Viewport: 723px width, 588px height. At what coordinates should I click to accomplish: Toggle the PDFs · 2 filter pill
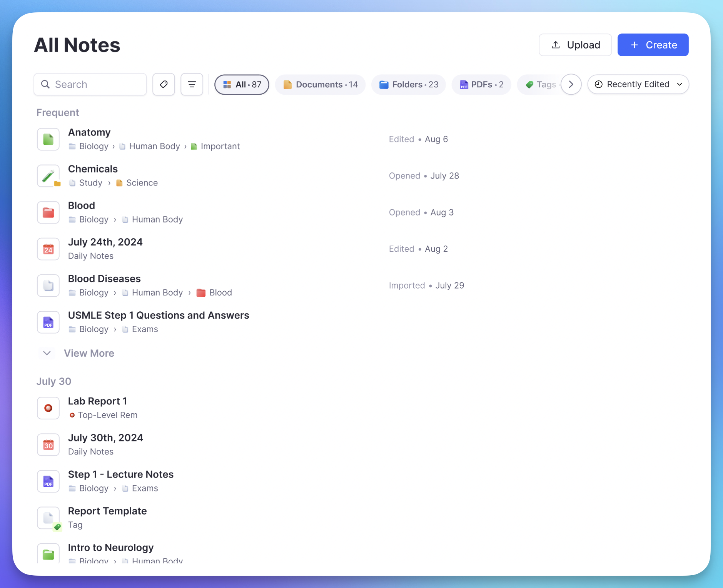point(481,84)
